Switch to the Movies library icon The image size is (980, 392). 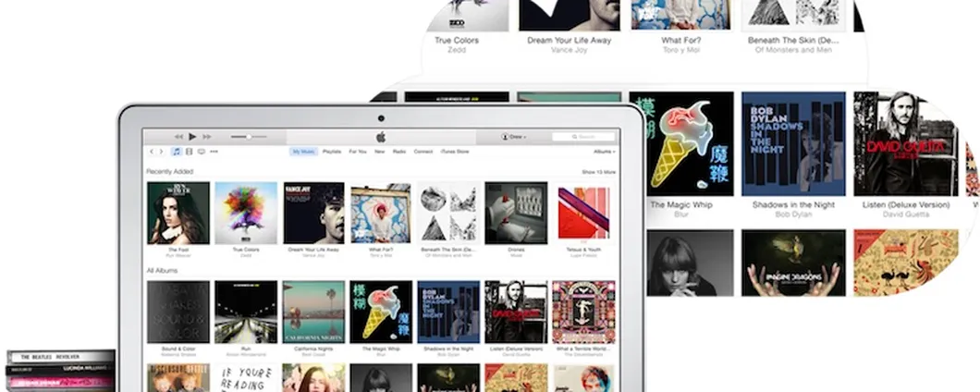pyautogui.click(x=190, y=152)
